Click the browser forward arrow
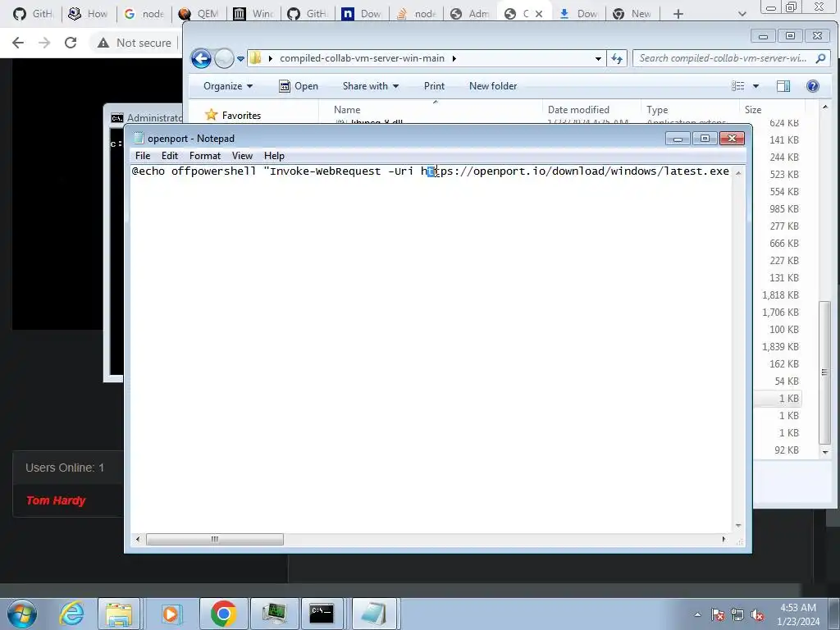This screenshot has width=840, height=630. 44,43
